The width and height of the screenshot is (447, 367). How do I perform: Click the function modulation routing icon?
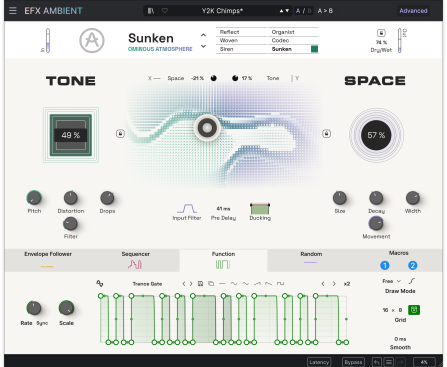pos(99,283)
